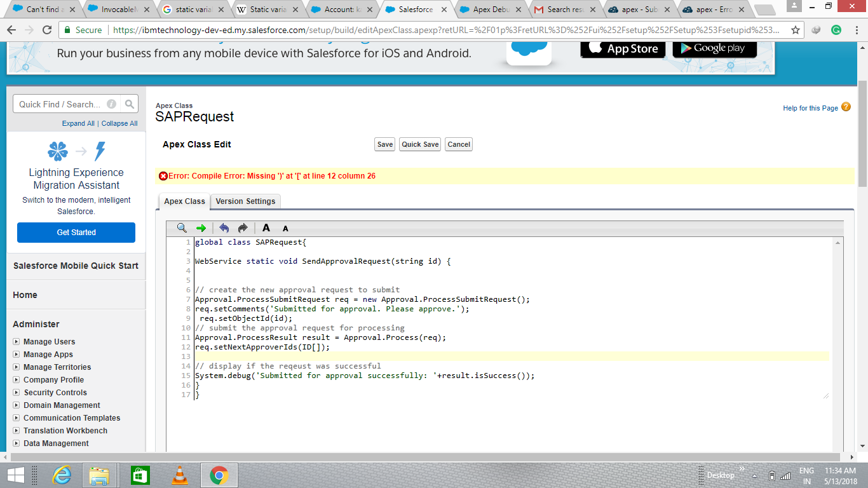Launch VLC media player from the taskbar
The height and width of the screenshot is (488, 868).
click(x=180, y=475)
